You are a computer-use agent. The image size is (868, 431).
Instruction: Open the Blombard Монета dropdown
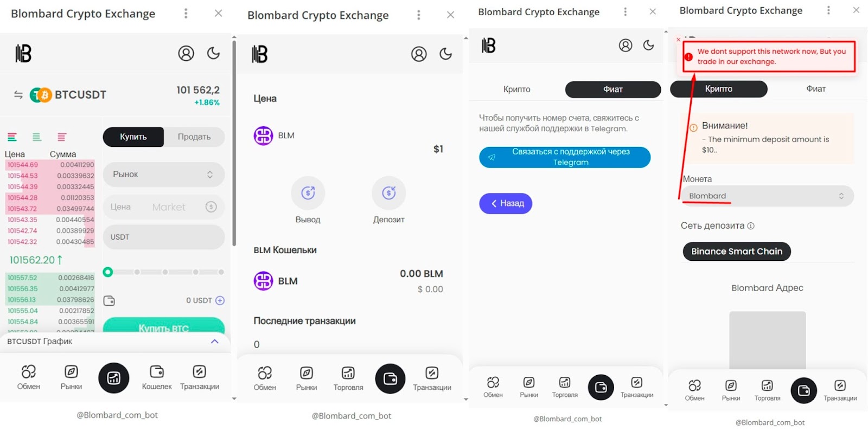point(767,196)
